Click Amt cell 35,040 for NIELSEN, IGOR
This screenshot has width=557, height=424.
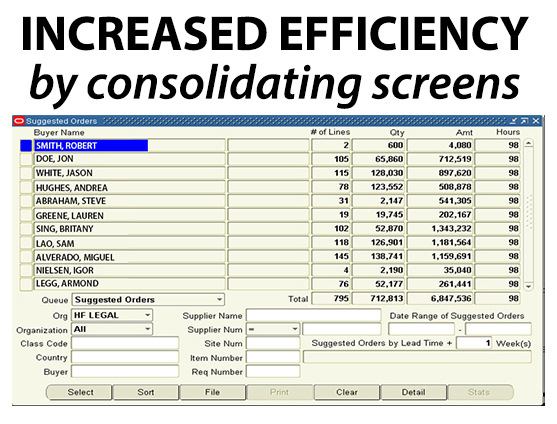(440, 271)
